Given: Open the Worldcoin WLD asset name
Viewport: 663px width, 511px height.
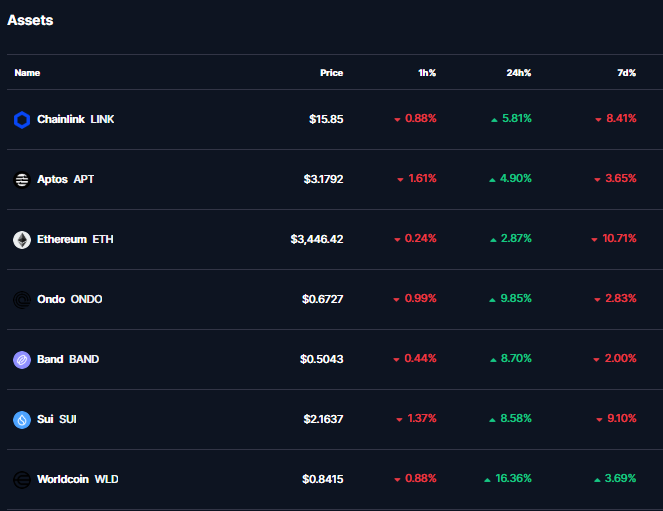Looking at the screenshot, I should 78,479.
